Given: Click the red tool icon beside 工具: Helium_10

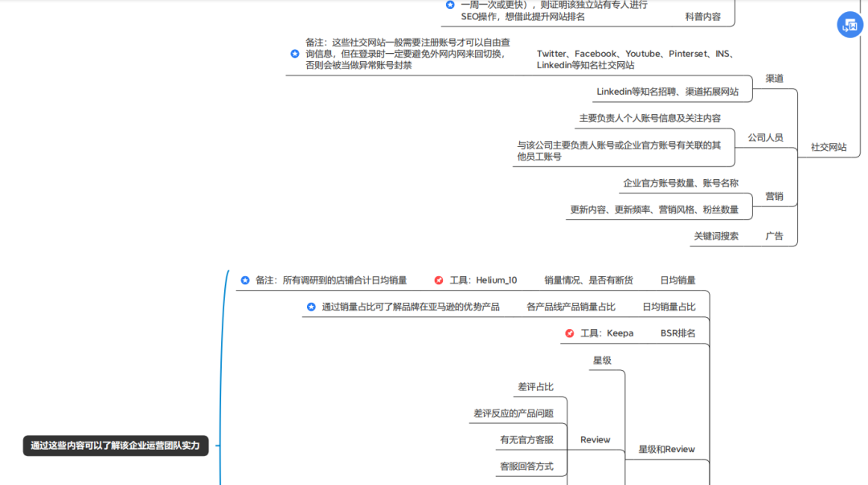Looking at the screenshot, I should click(x=438, y=279).
